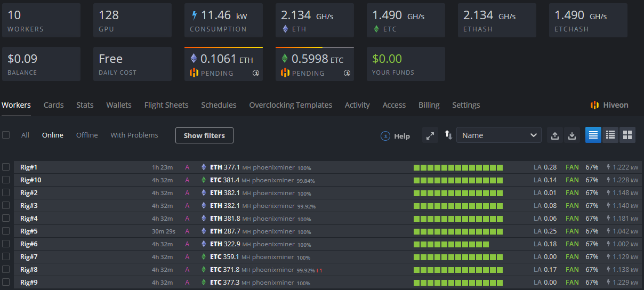Toggle the sort direction arrows icon
This screenshot has height=290, width=644.
tap(448, 135)
